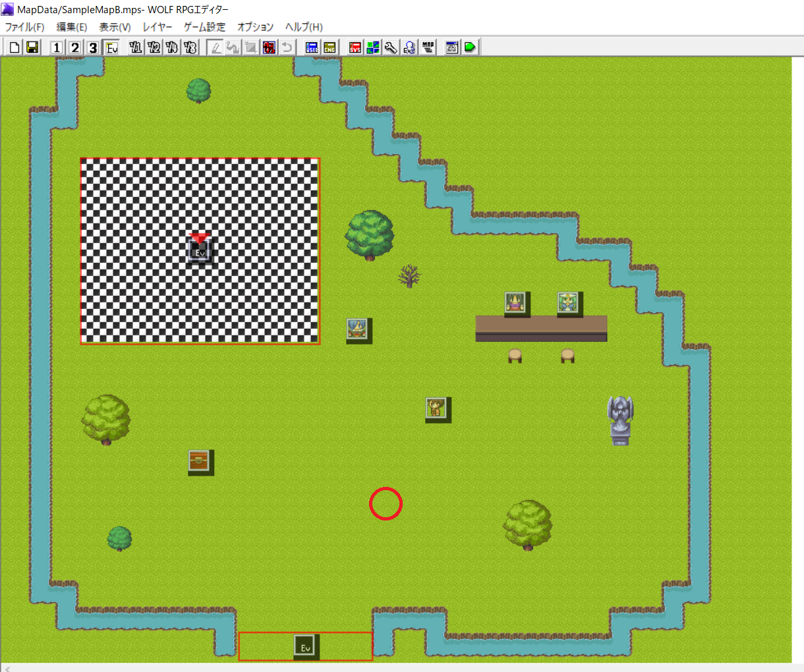Screen dimensions: 804x672
Task: Set map zoom to 1/1
Action: coord(136,47)
